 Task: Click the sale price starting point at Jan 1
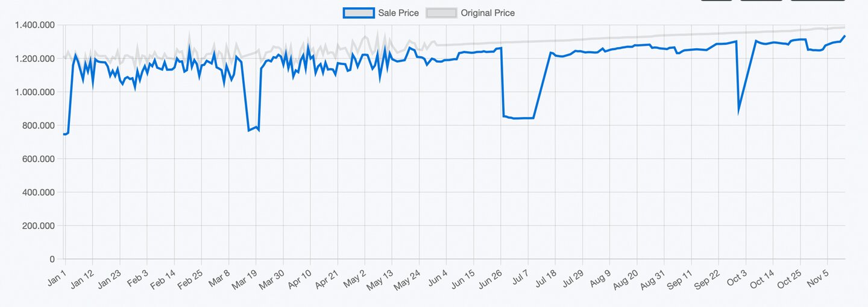click(x=64, y=134)
